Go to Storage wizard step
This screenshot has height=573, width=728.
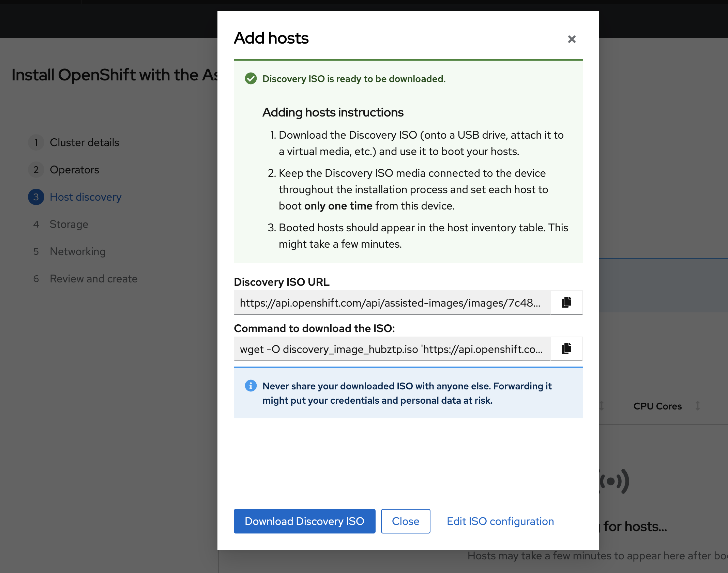pos(69,224)
